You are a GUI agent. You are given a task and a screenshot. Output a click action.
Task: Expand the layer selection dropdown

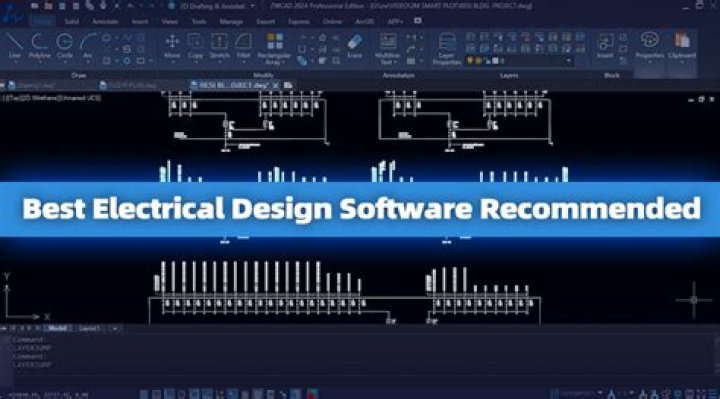coord(568,61)
